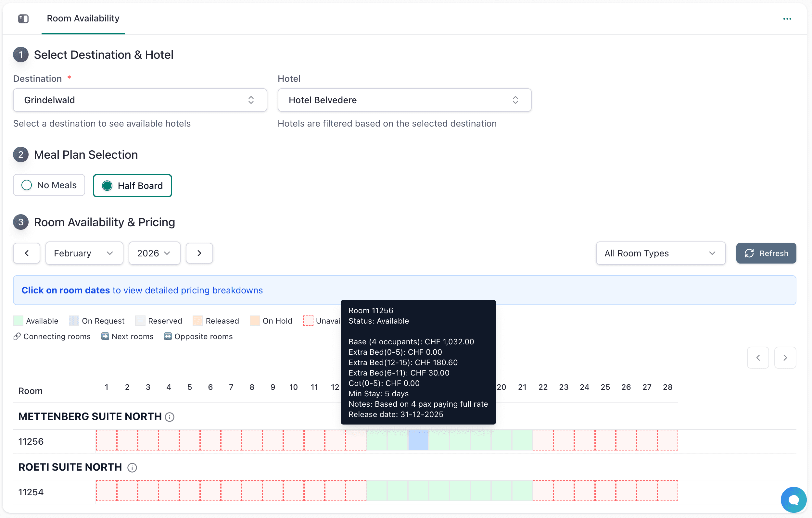812x518 pixels.
Task: Open the All Room Types filter
Action: pos(661,253)
